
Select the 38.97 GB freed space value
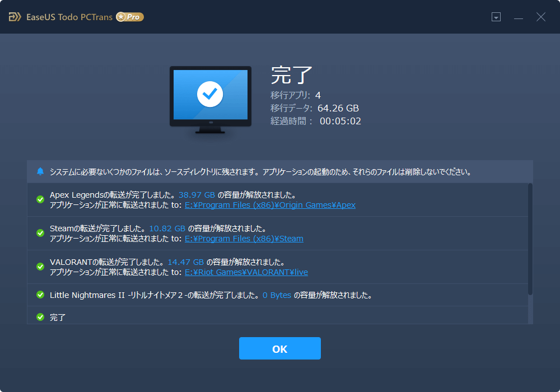point(197,195)
